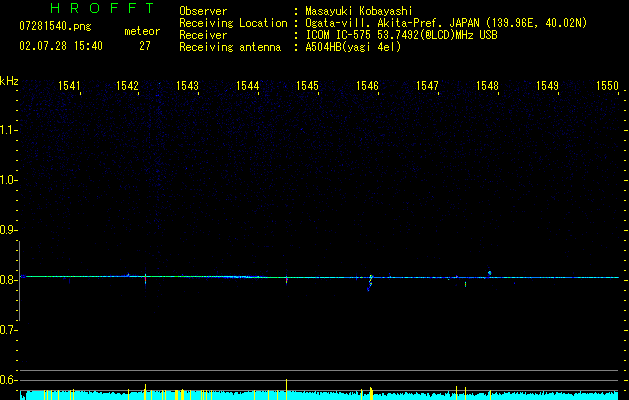Click the 0.9 frequency axis label
Image resolution: width=629 pixels, height=400 pixels.
coord(8,230)
